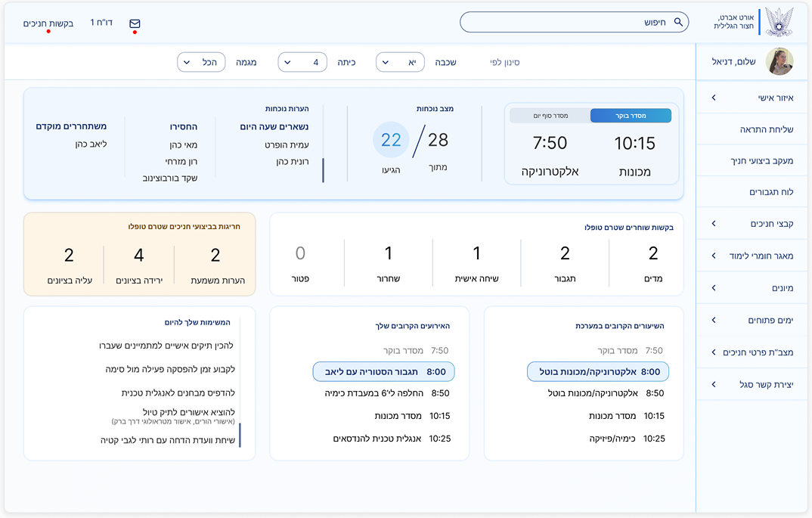Expand the קבצי חניכים sidebar chevron
This screenshot has width=812, height=518.
point(714,223)
